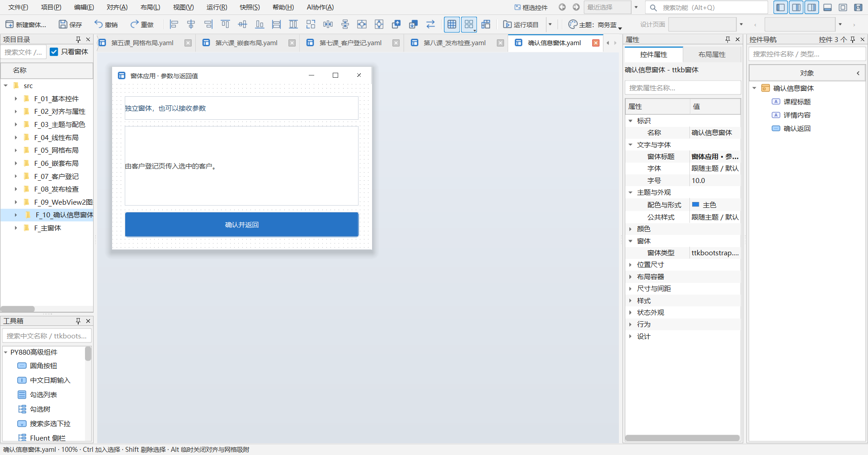This screenshot has width=868, height=455.
Task: Click the back navigation arrow icon
Action: click(x=562, y=7)
